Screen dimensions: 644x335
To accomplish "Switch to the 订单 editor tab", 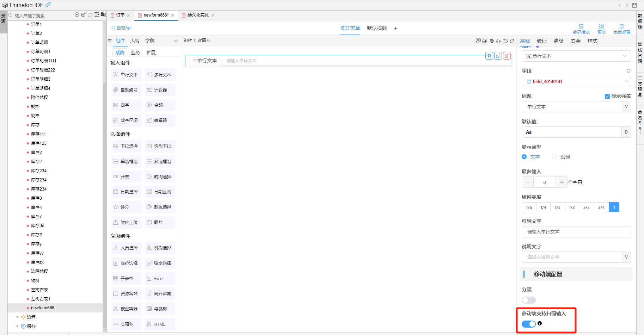I will coord(121,15).
